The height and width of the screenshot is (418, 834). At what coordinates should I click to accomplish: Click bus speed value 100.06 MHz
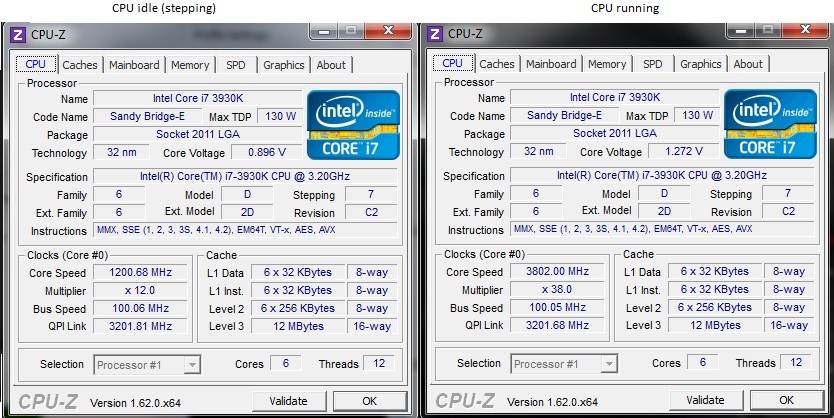[140, 308]
